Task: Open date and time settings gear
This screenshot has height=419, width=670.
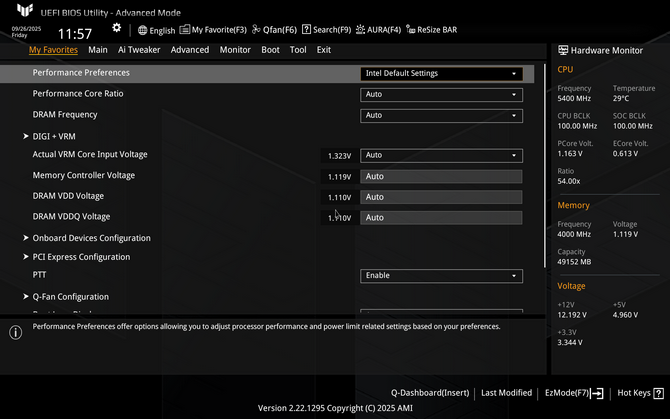Action: pyautogui.click(x=116, y=28)
